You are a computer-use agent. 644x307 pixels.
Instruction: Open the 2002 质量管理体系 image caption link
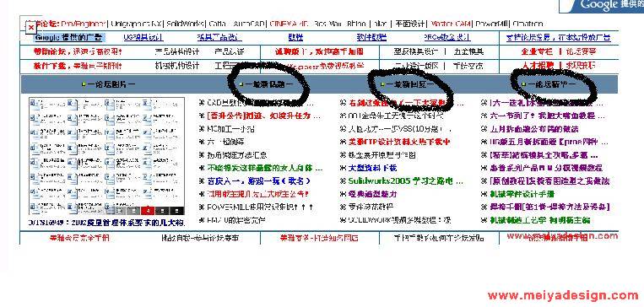tap(107, 223)
